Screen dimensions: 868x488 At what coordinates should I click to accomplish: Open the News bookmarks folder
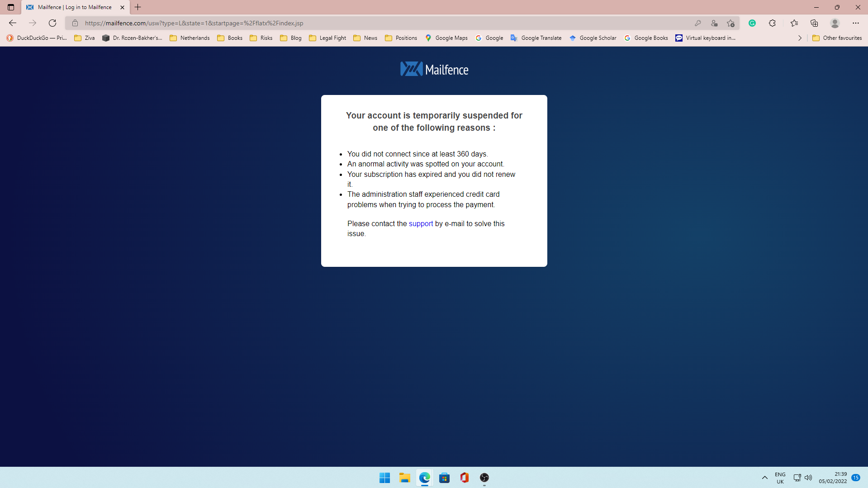[365, 38]
